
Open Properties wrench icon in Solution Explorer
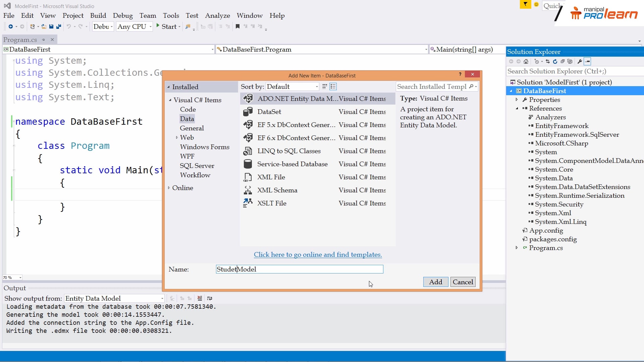click(x=580, y=62)
